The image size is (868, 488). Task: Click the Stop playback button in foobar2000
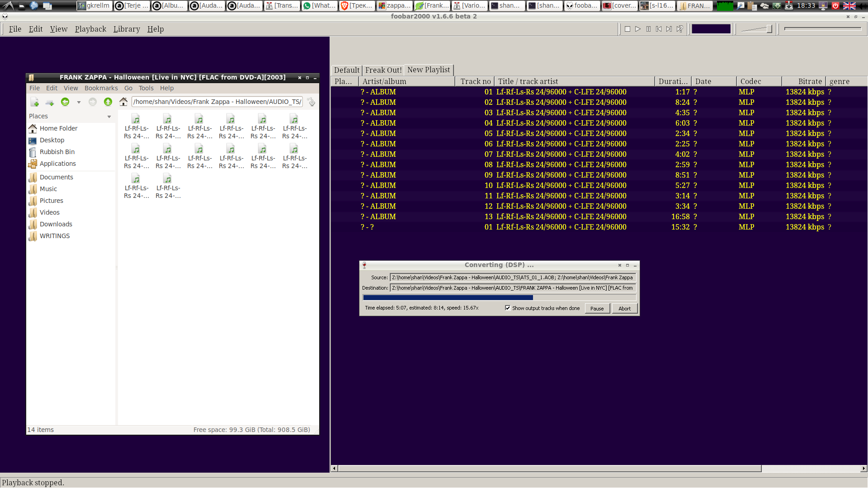click(x=627, y=29)
